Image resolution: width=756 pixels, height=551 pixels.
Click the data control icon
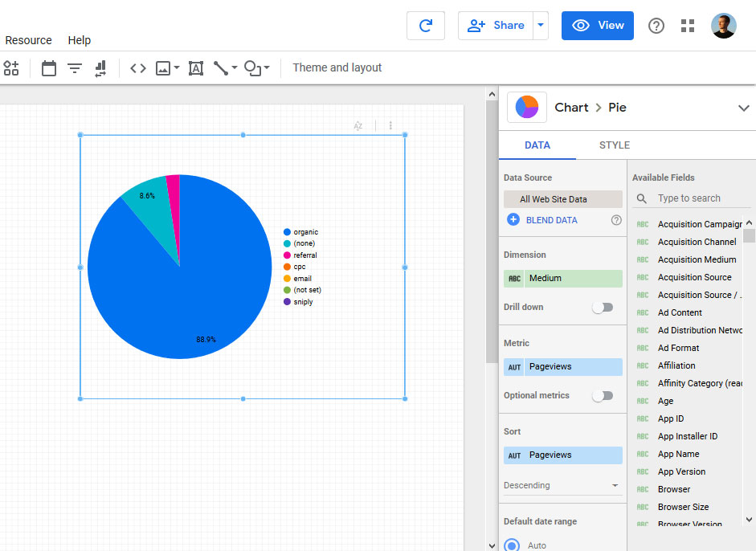pyautogui.click(x=100, y=68)
